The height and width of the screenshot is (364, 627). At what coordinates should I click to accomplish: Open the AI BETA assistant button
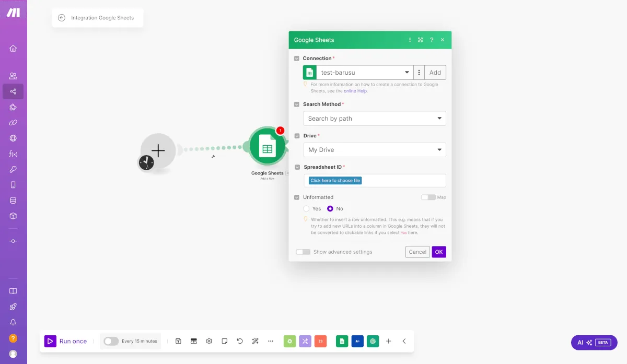pyautogui.click(x=594, y=343)
